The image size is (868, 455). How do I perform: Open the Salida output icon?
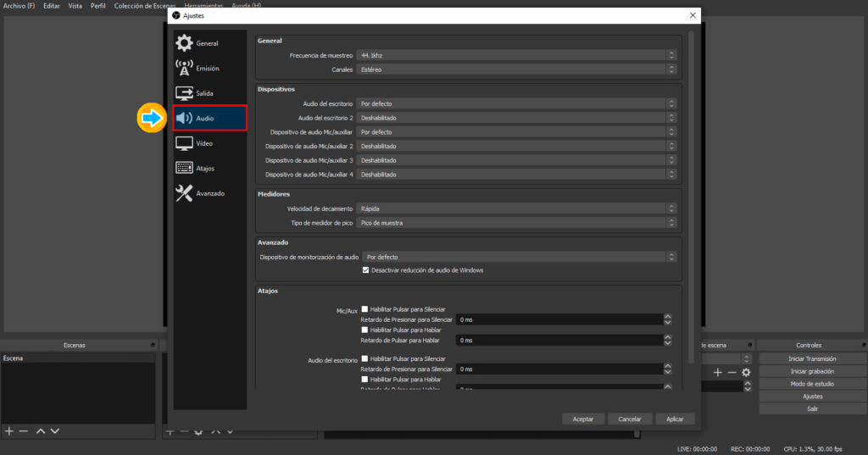pos(184,93)
